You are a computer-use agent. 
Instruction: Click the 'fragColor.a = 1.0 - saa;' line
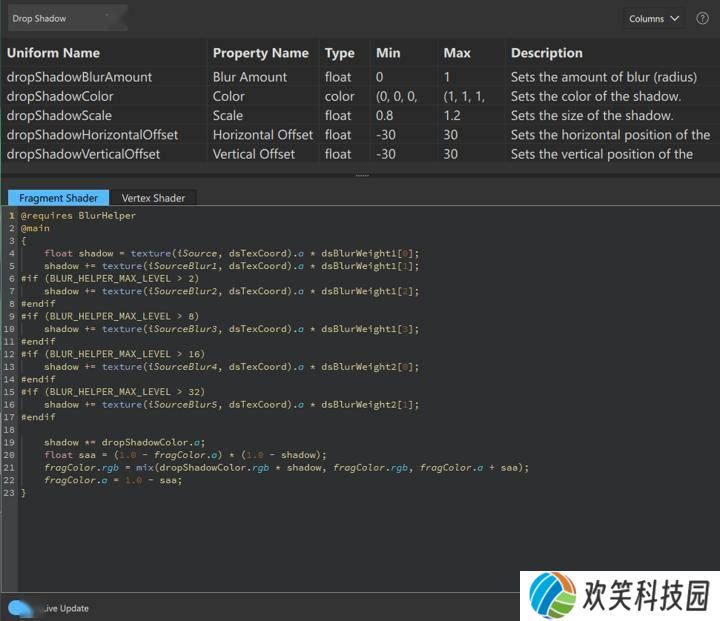(x=113, y=480)
